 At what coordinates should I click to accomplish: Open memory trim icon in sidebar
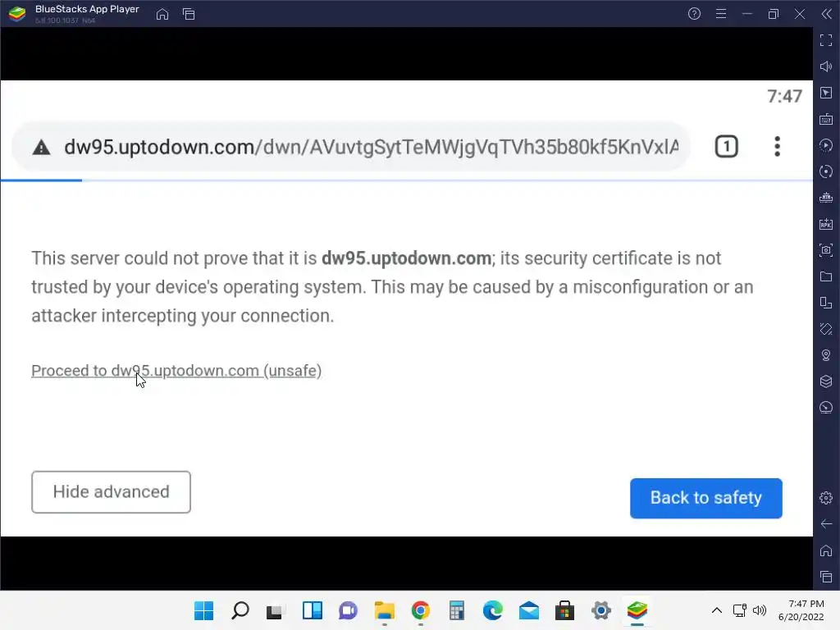pyautogui.click(x=826, y=198)
